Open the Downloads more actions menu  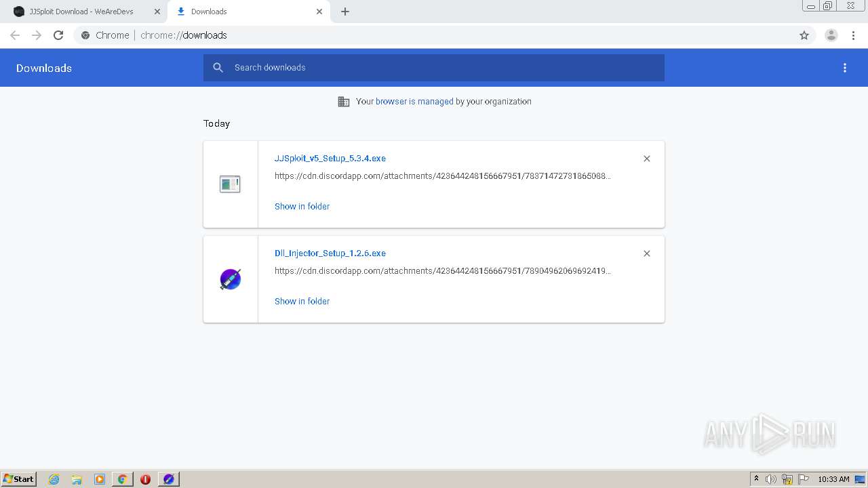click(x=845, y=68)
